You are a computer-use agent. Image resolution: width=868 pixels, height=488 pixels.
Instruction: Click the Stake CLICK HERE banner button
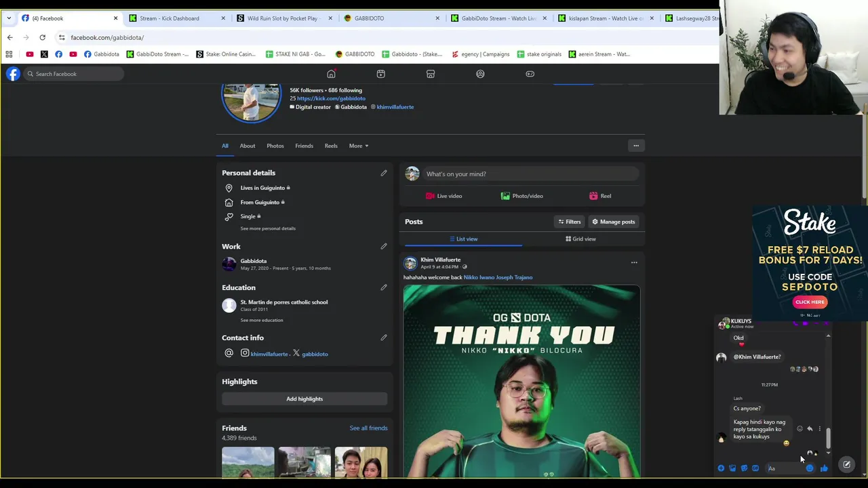(x=810, y=302)
